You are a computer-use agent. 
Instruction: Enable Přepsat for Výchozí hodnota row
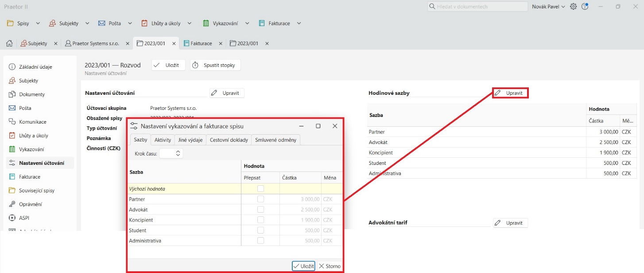click(x=260, y=189)
